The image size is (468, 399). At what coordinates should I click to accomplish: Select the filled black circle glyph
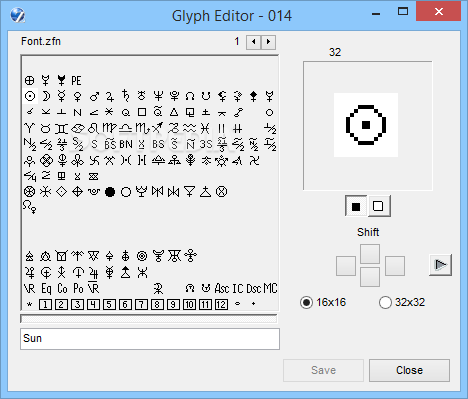110,192
